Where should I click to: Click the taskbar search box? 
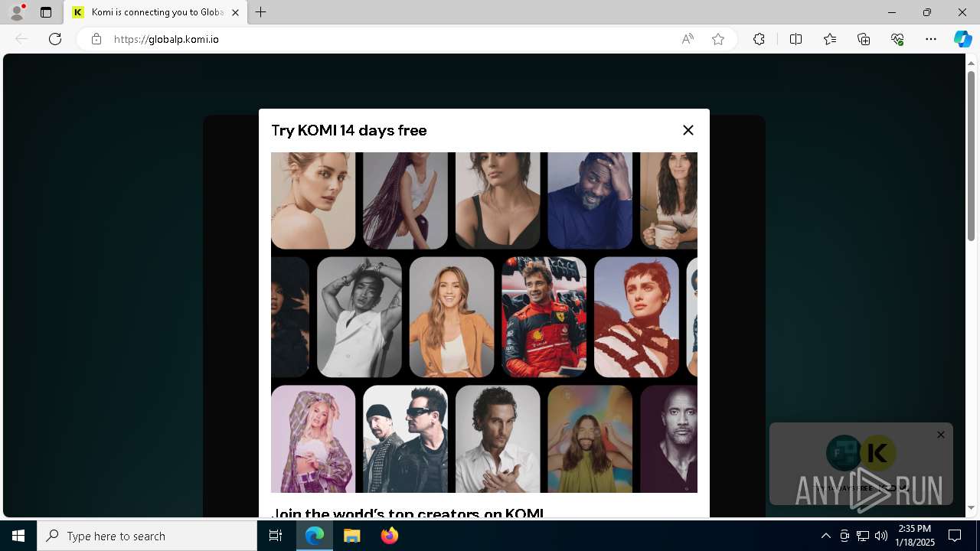pyautogui.click(x=147, y=536)
